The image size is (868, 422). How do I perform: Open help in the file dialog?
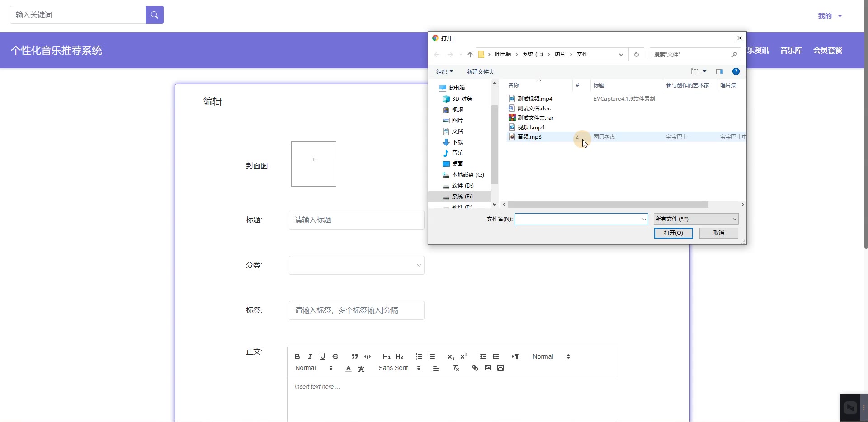(x=736, y=71)
